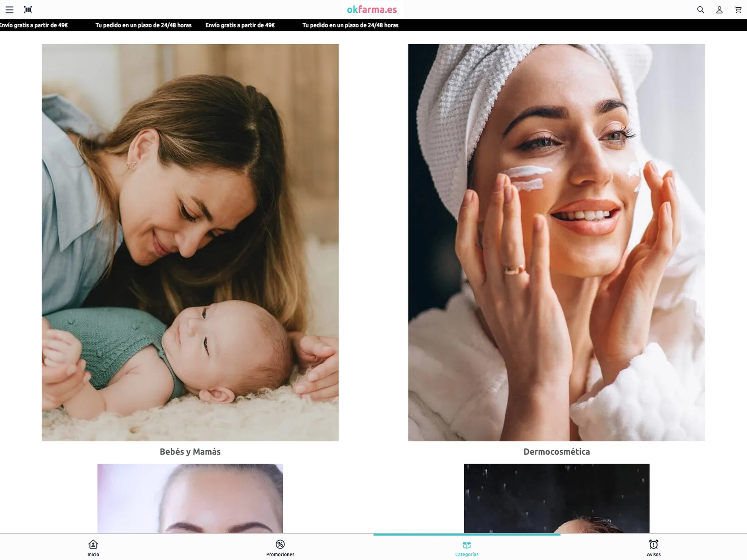Select the Categorías tab

pyautogui.click(x=467, y=548)
